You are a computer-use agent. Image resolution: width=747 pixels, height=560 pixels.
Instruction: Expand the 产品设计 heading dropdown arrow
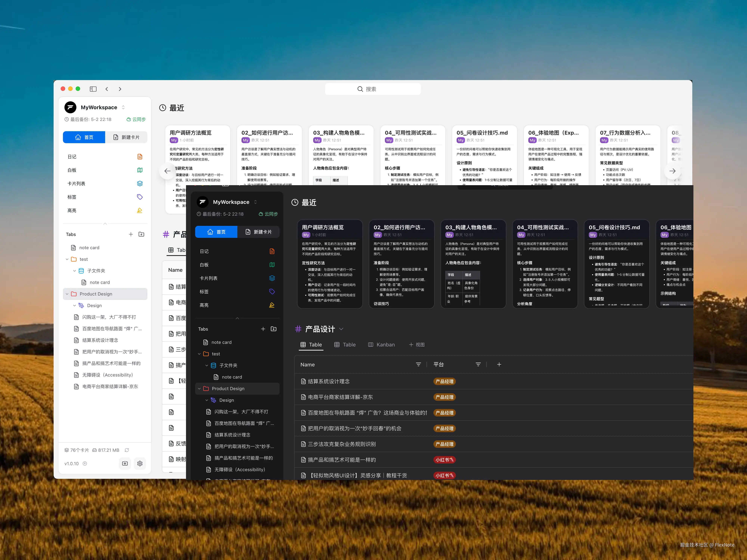[341, 329]
